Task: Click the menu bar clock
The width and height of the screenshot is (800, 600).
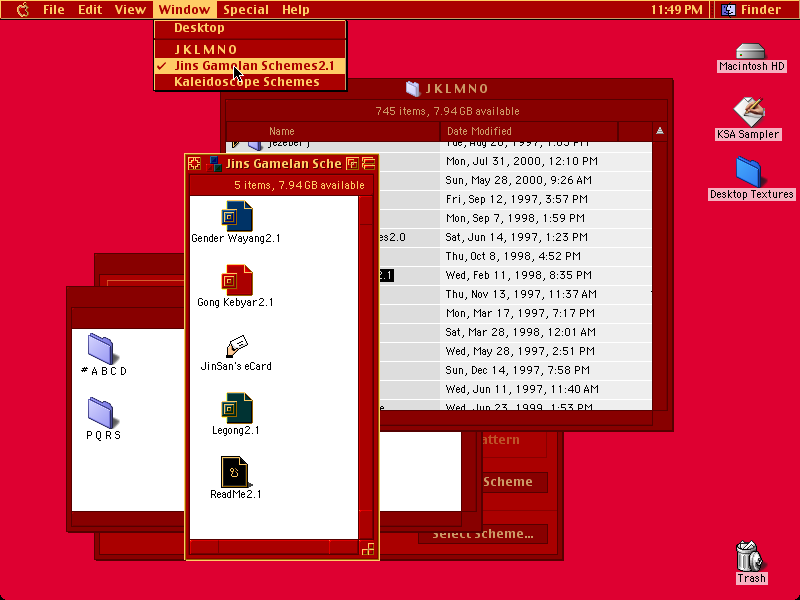Action: coord(677,9)
